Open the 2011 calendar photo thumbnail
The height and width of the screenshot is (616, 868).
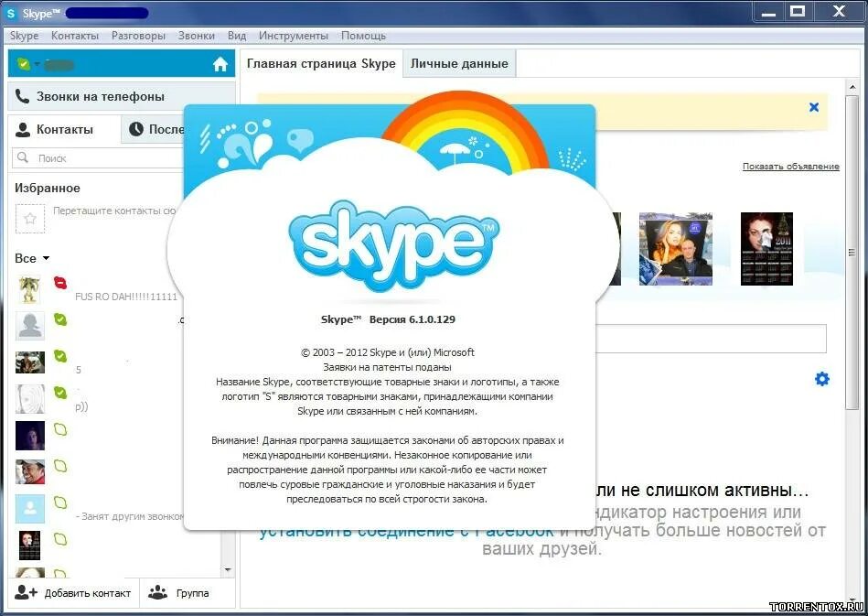(x=766, y=249)
